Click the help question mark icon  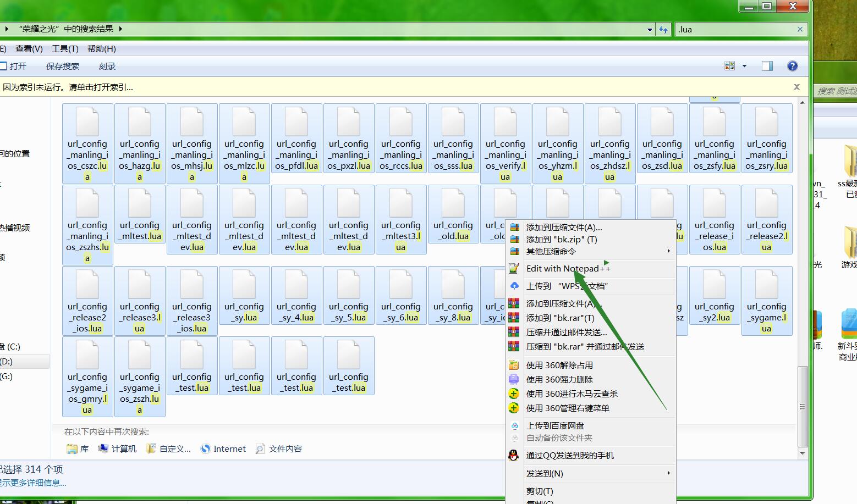coord(792,66)
